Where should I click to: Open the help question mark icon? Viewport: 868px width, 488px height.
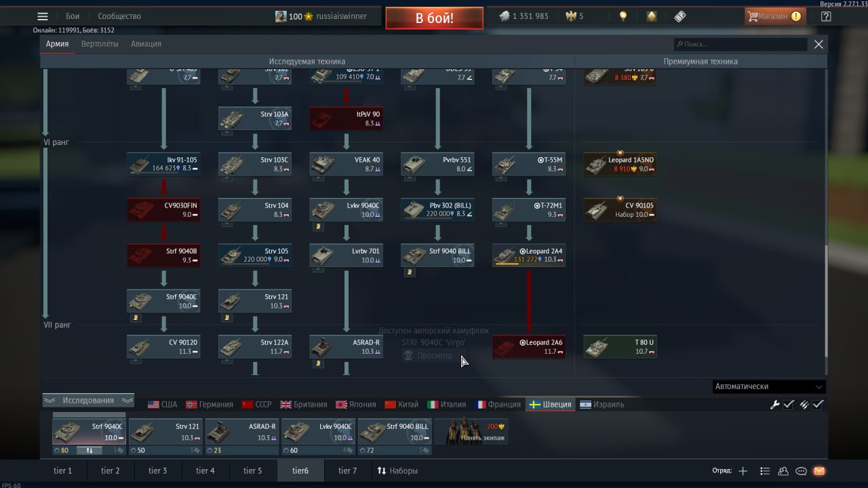[825, 17]
